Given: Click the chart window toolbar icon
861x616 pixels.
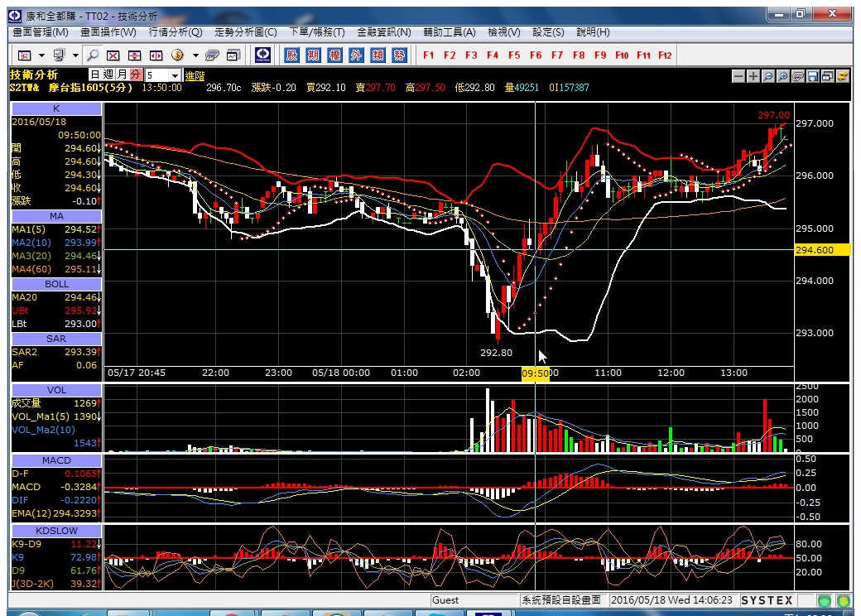Looking at the screenshot, I should pos(234,55).
